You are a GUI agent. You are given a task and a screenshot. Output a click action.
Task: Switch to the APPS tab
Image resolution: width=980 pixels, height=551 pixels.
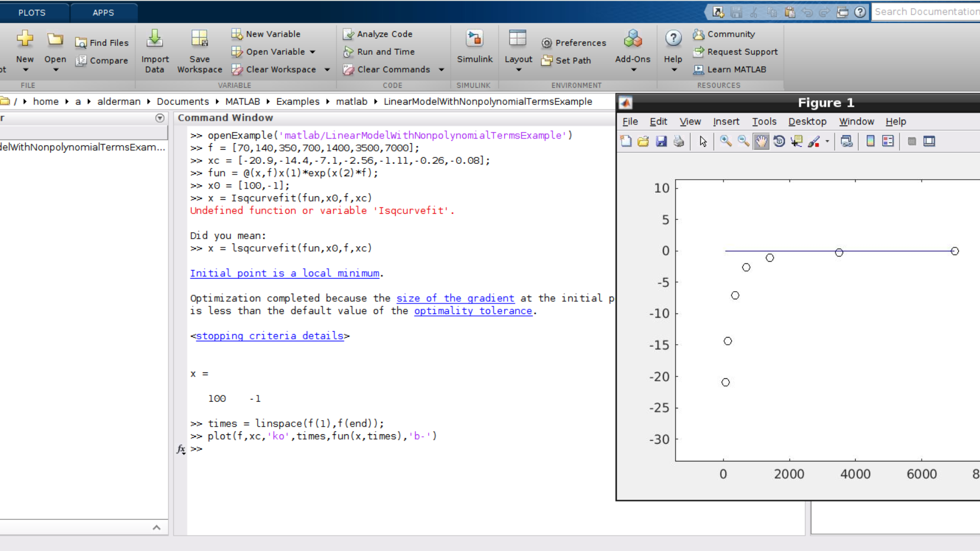[x=103, y=12]
